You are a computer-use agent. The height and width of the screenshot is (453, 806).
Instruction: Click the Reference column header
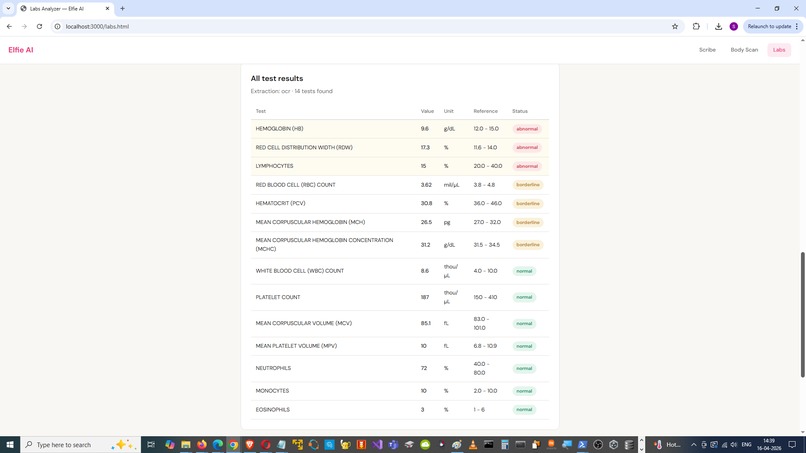(x=485, y=111)
